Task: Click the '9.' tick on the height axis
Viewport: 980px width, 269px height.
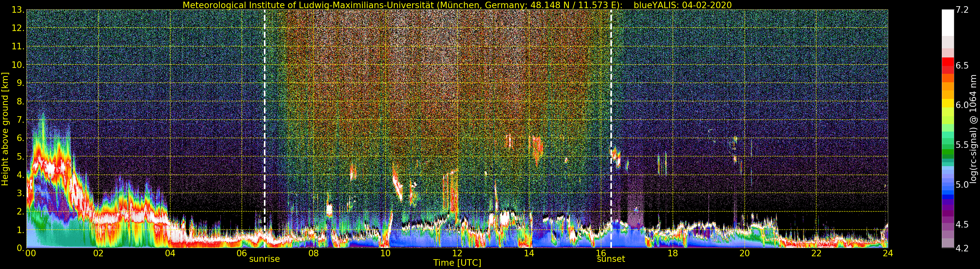Action: coord(21,83)
